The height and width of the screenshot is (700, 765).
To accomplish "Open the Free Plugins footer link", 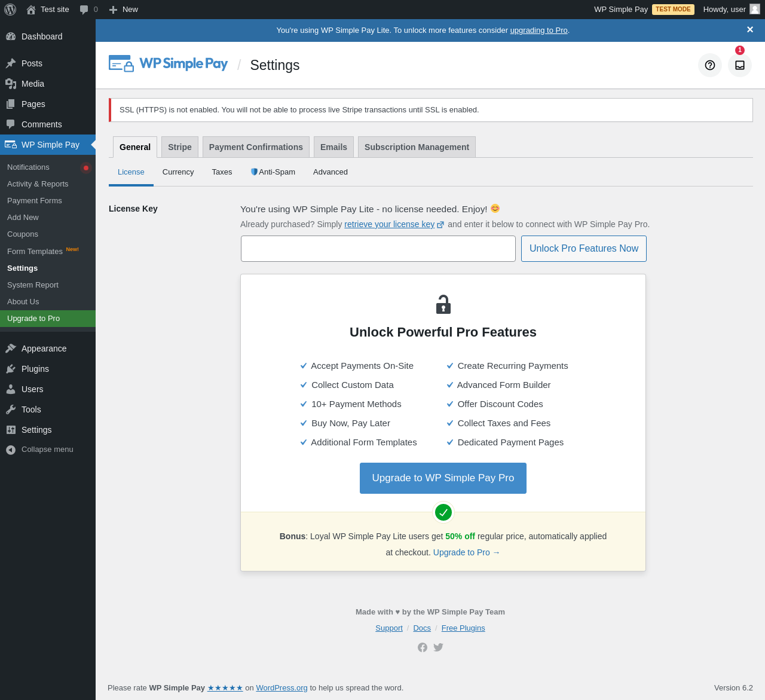I will pyautogui.click(x=463, y=628).
